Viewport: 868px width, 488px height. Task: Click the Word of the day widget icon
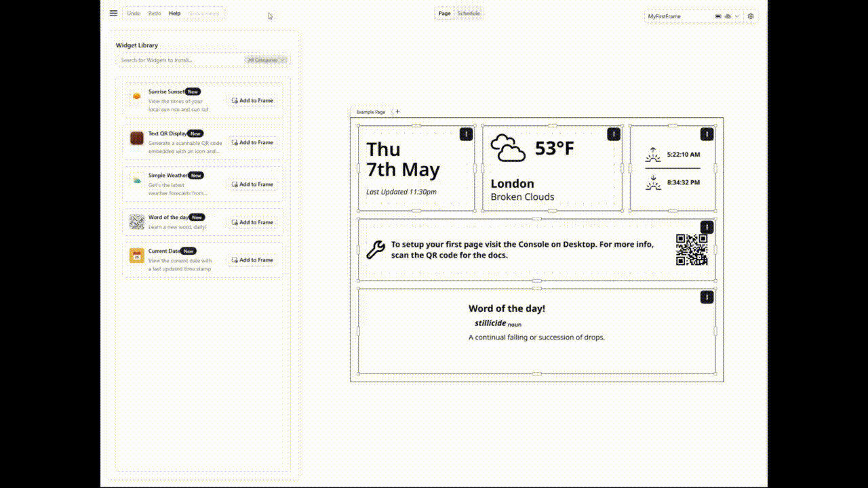pyautogui.click(x=137, y=222)
